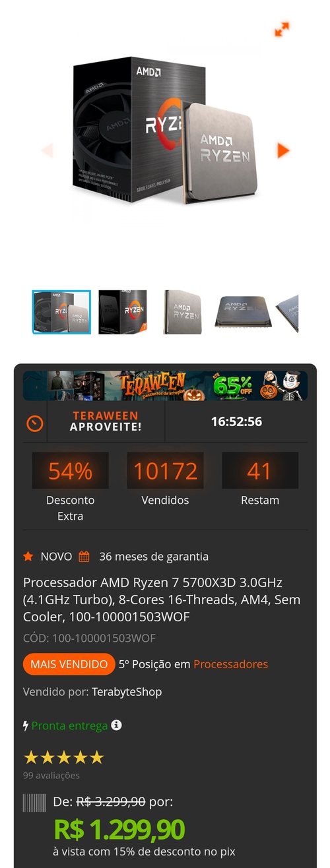Image resolution: width=330 pixels, height=868 pixels.
Task: Click the barcode icon near price
Action: (34, 802)
